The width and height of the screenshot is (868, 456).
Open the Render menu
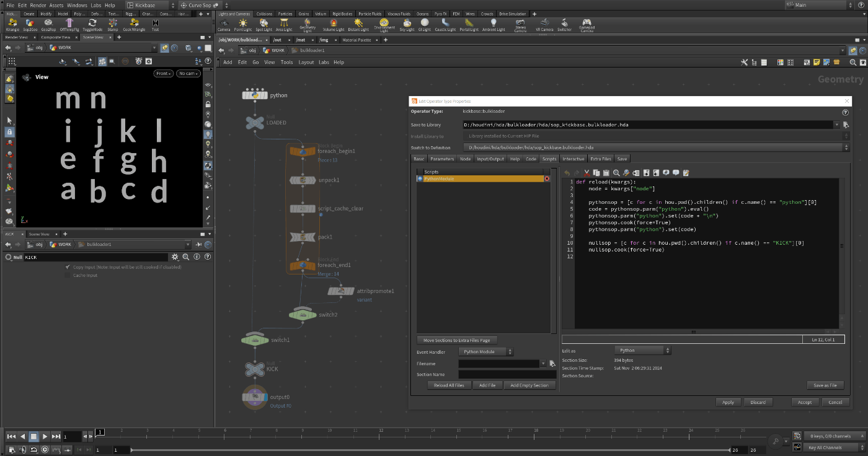[x=38, y=5]
